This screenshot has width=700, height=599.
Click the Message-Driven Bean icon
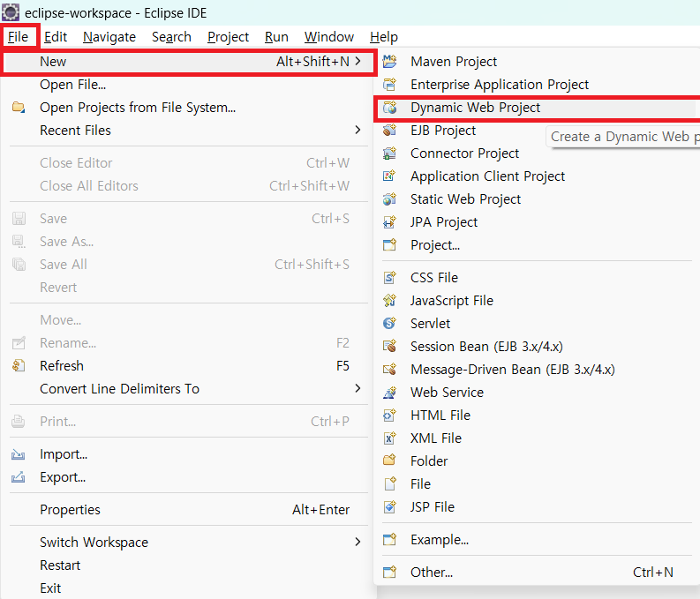click(x=390, y=370)
